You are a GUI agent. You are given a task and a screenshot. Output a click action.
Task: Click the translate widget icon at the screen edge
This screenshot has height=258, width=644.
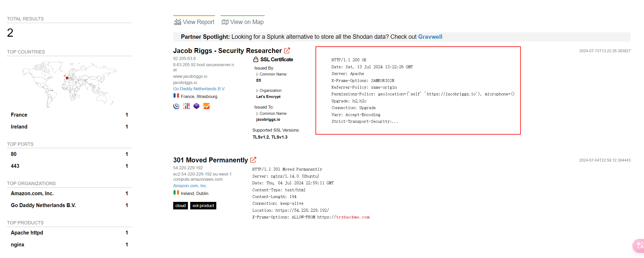(x=639, y=245)
